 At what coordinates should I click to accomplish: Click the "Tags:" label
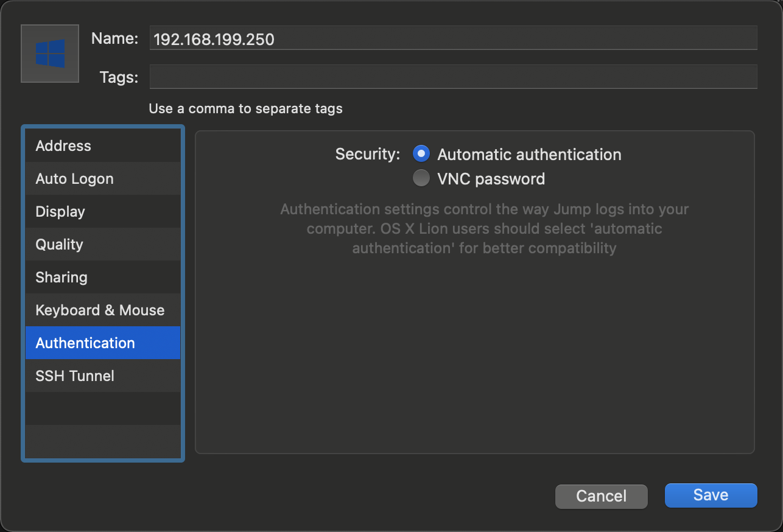pos(119,77)
